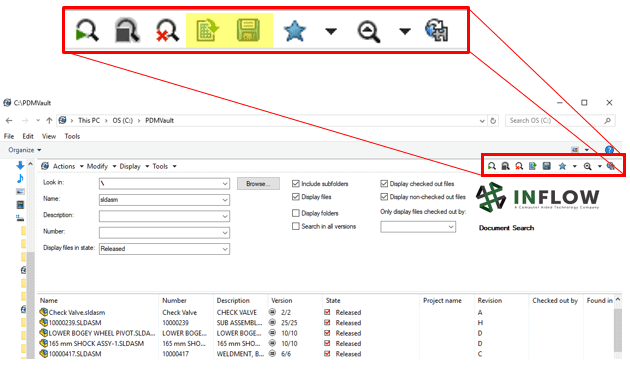
Task: Export search results with the green sheet icon
Action: (x=533, y=166)
